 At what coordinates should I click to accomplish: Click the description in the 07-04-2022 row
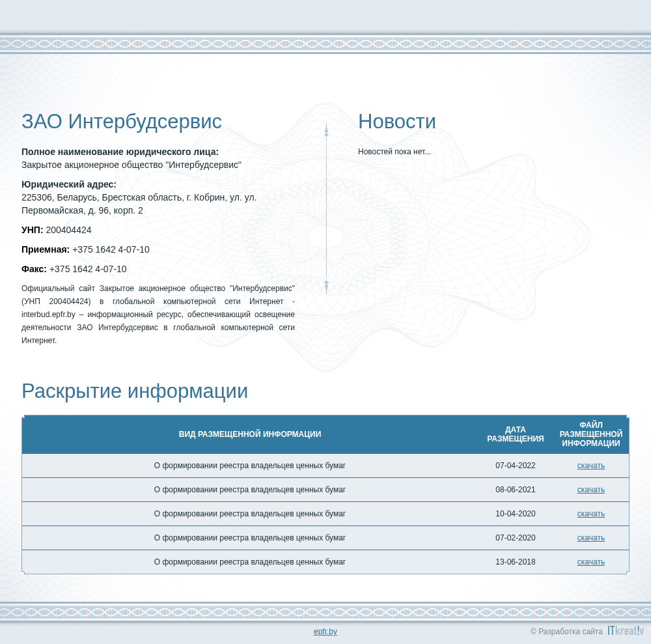pyautogui.click(x=250, y=466)
